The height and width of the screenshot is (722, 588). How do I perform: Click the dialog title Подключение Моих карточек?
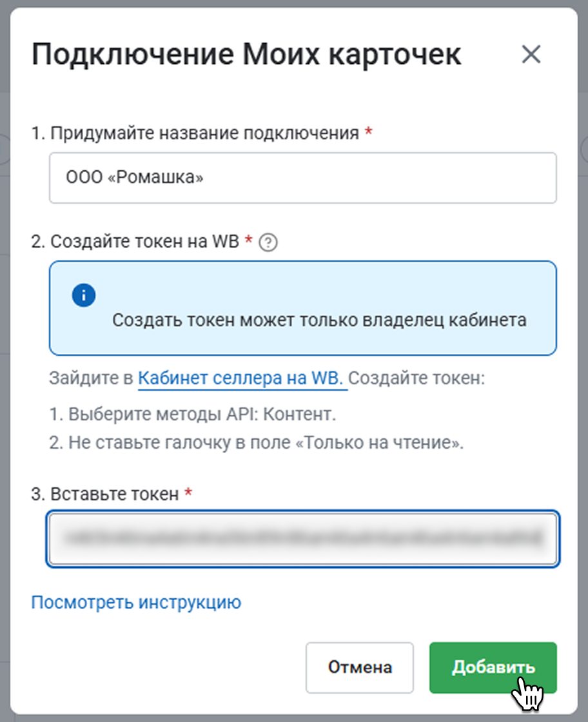coord(246,55)
